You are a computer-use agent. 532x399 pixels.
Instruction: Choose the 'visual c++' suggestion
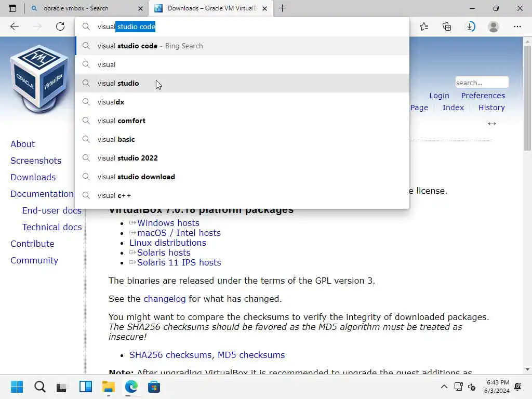(x=242, y=195)
